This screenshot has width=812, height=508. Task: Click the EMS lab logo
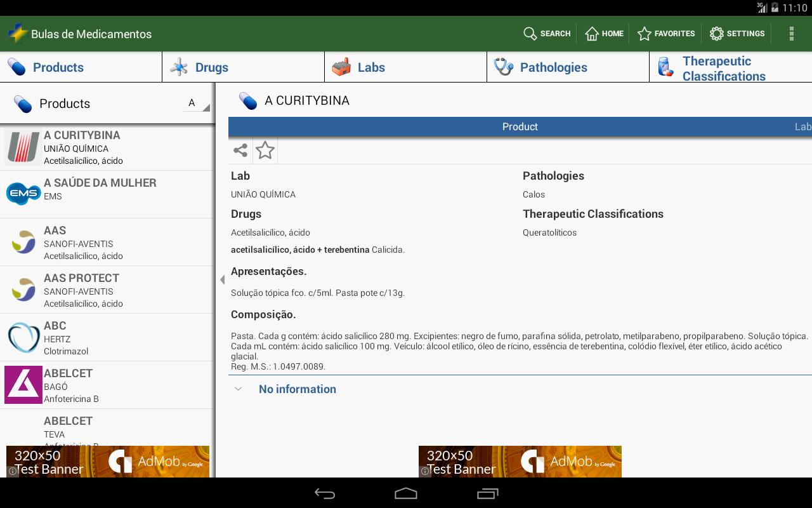click(23, 194)
